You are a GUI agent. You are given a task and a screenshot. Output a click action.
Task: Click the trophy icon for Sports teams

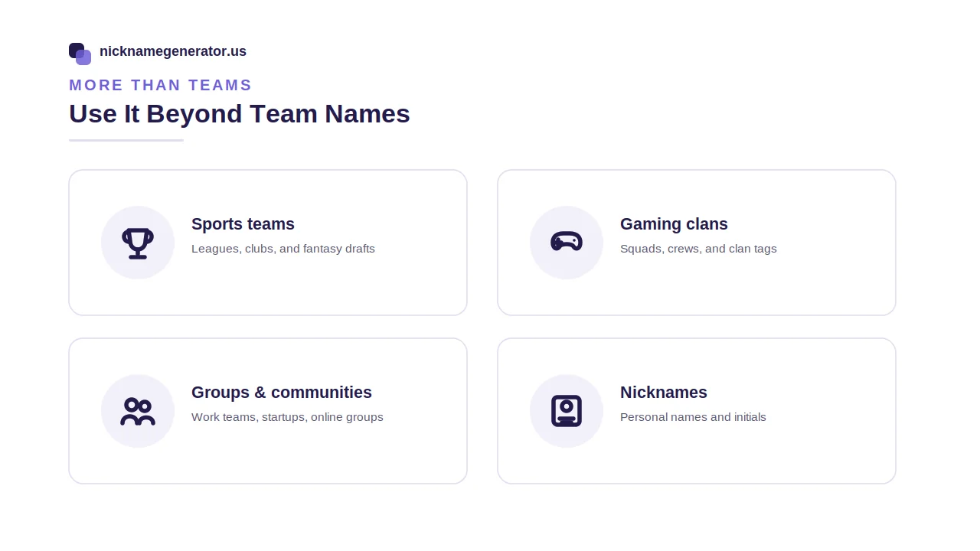click(x=138, y=243)
